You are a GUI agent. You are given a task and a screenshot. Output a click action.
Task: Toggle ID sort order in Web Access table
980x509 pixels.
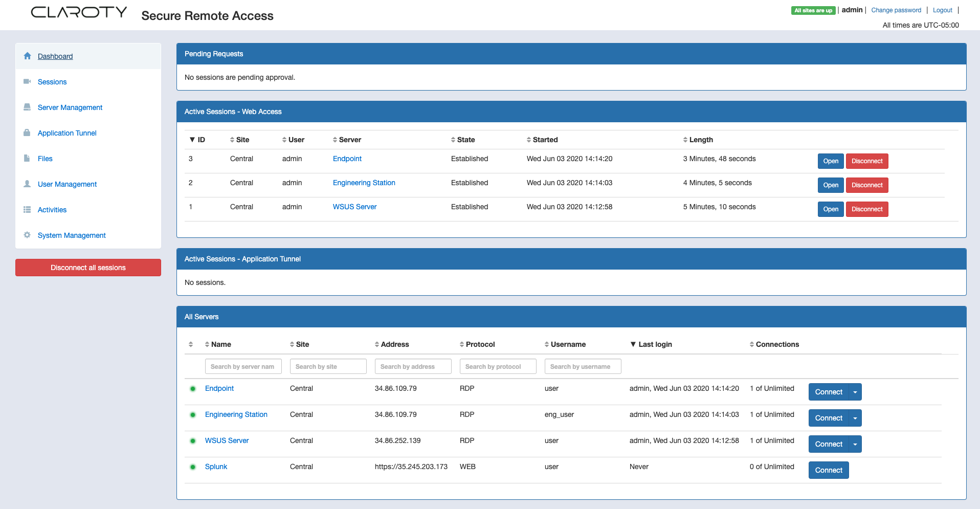[x=192, y=139]
